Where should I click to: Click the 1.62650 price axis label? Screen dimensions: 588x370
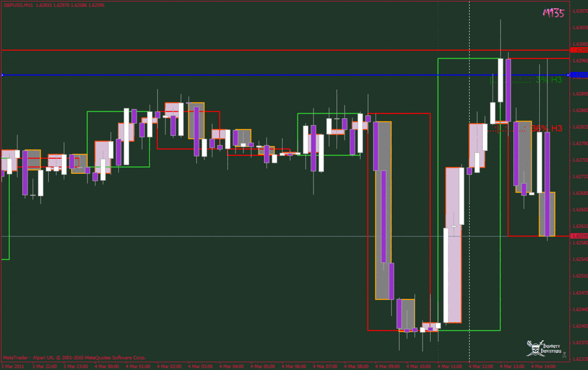580,209
